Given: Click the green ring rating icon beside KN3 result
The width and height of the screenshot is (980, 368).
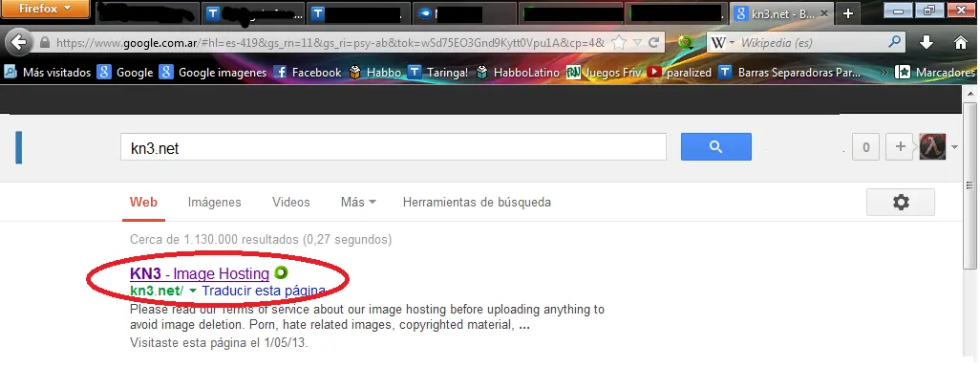Looking at the screenshot, I should point(281,272).
